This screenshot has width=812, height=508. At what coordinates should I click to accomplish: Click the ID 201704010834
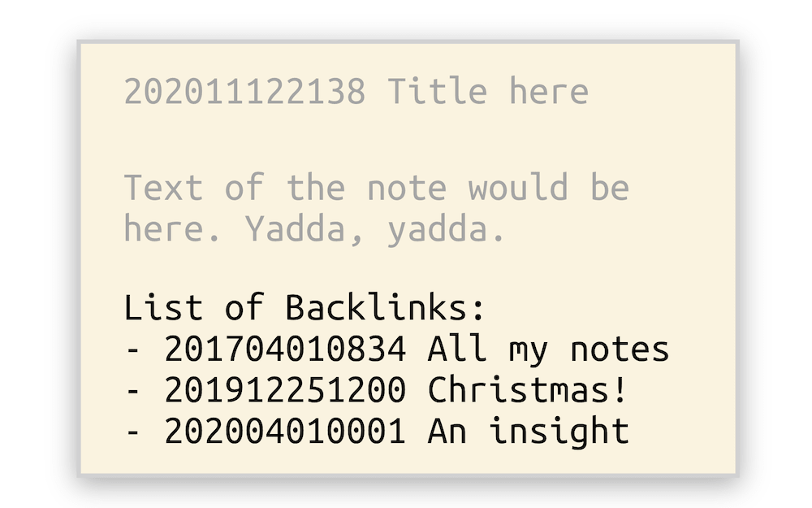(x=285, y=349)
